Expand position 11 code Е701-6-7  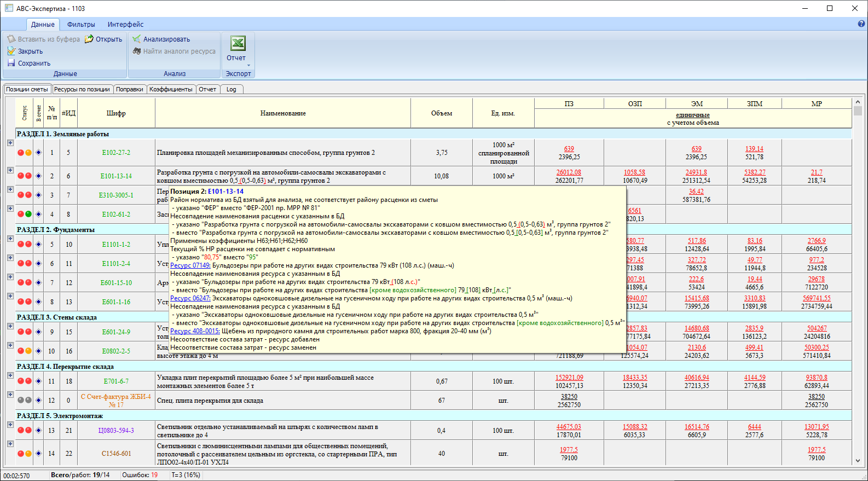[x=10, y=375]
